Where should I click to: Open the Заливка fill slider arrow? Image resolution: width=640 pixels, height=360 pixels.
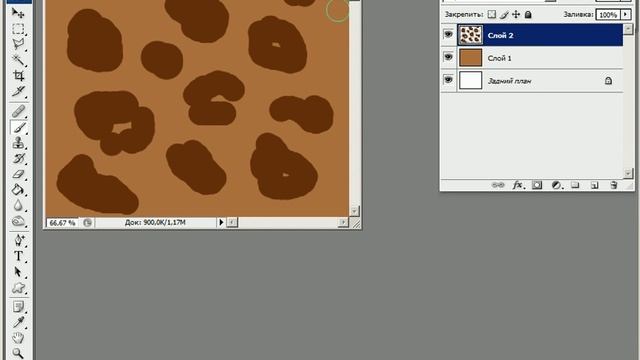(x=625, y=15)
